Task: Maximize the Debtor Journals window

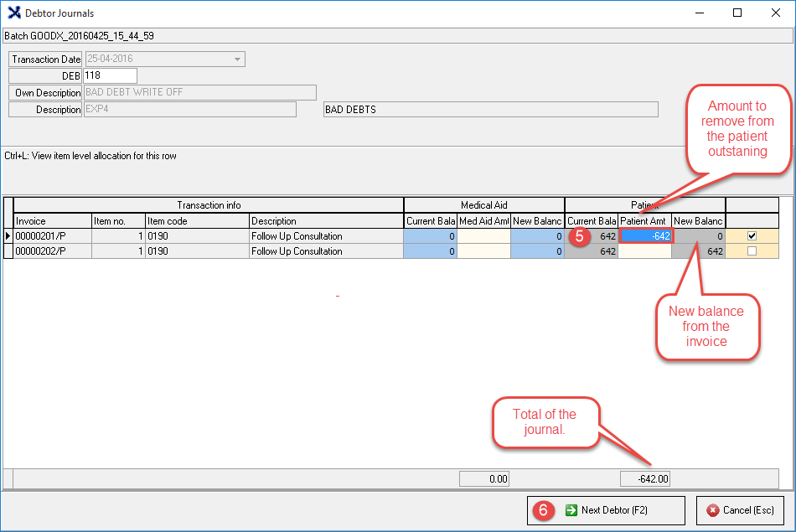Action: (x=737, y=13)
